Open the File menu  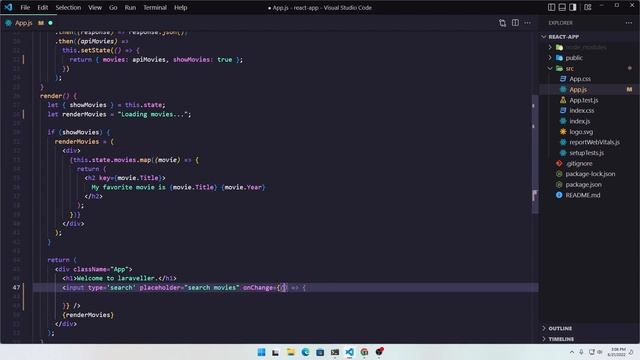(25, 7)
